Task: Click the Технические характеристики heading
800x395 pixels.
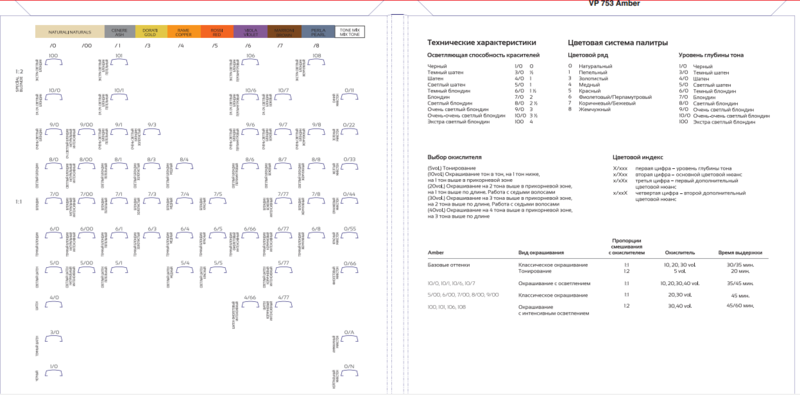Action: (x=482, y=43)
